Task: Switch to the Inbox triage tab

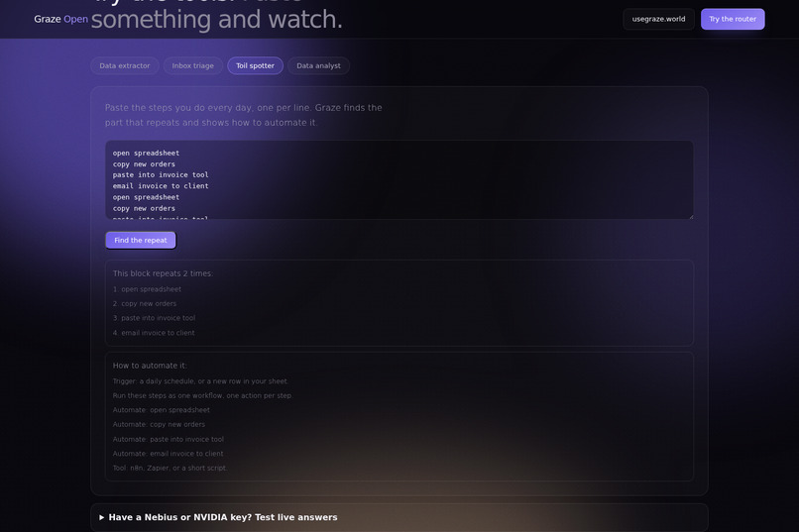Action: tap(192, 65)
